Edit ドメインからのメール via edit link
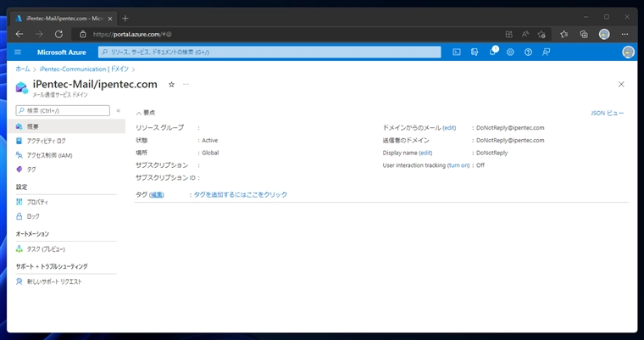Viewport: 644px width, 340px height. (449, 128)
